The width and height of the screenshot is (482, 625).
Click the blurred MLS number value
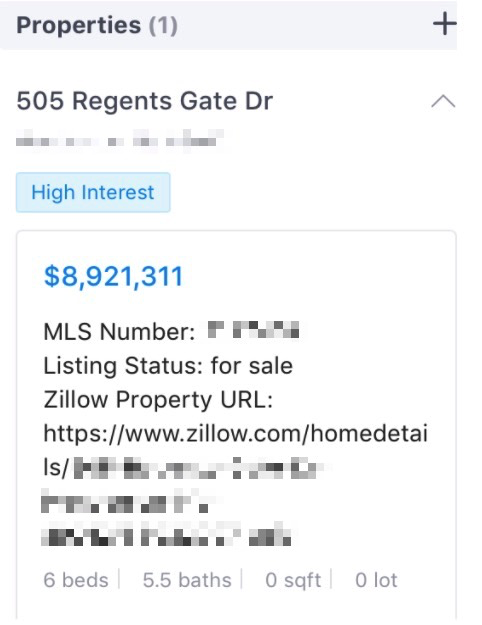pyautogui.click(x=254, y=330)
